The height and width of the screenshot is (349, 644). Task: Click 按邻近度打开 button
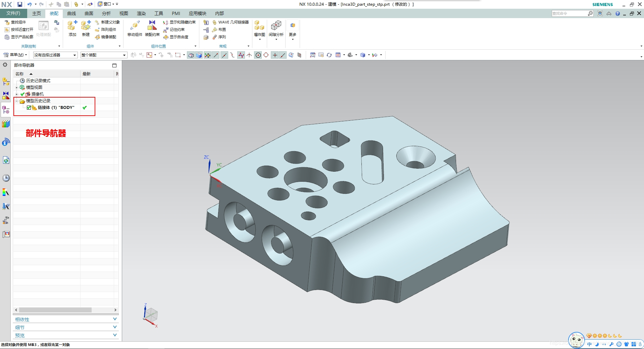pos(19,30)
